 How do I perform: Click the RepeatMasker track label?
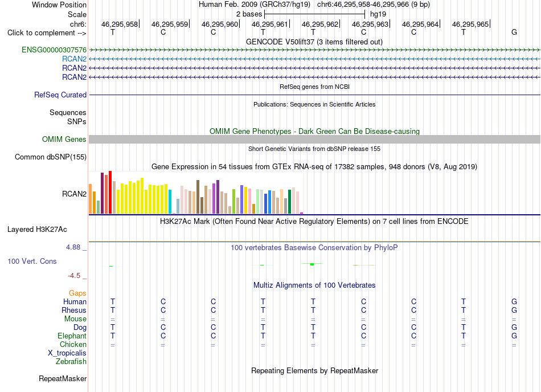point(63,378)
